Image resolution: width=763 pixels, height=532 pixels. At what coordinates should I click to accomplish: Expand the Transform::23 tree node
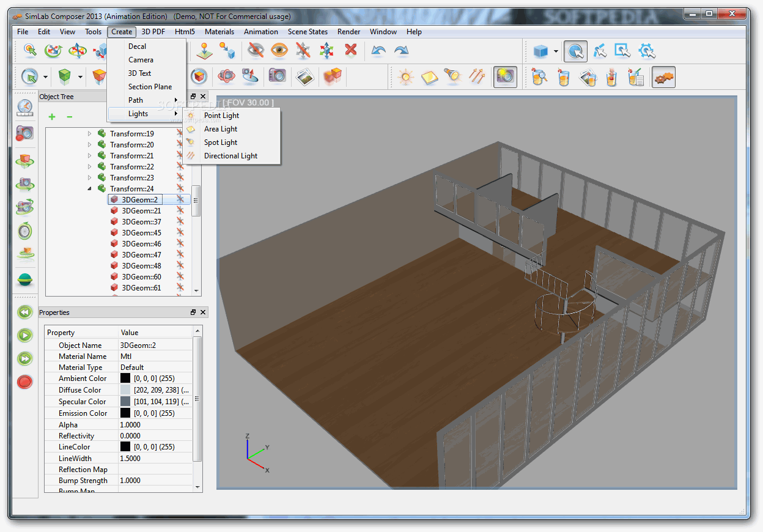point(89,177)
